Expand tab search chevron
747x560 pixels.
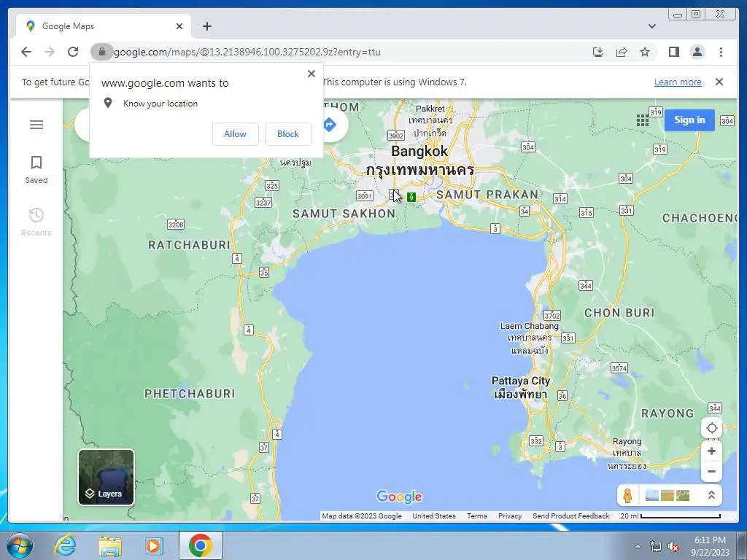pyautogui.click(x=651, y=26)
